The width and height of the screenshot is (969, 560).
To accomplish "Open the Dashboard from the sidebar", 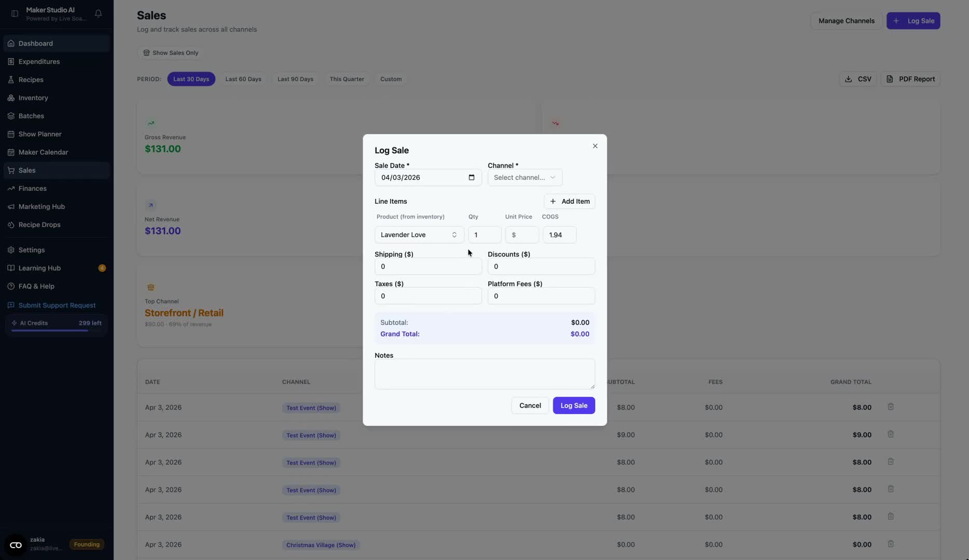I will [36, 43].
